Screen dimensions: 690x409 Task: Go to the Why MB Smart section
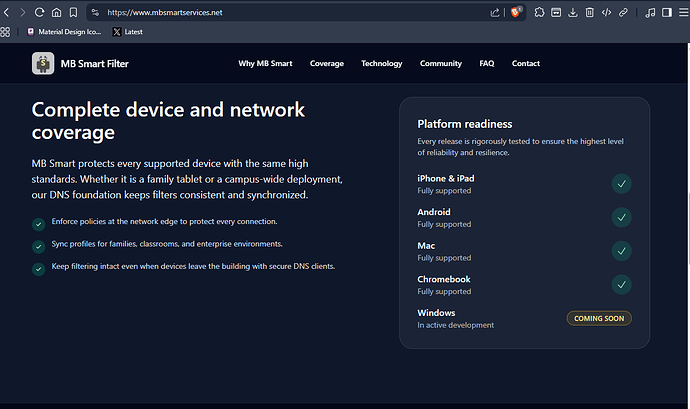pos(265,63)
